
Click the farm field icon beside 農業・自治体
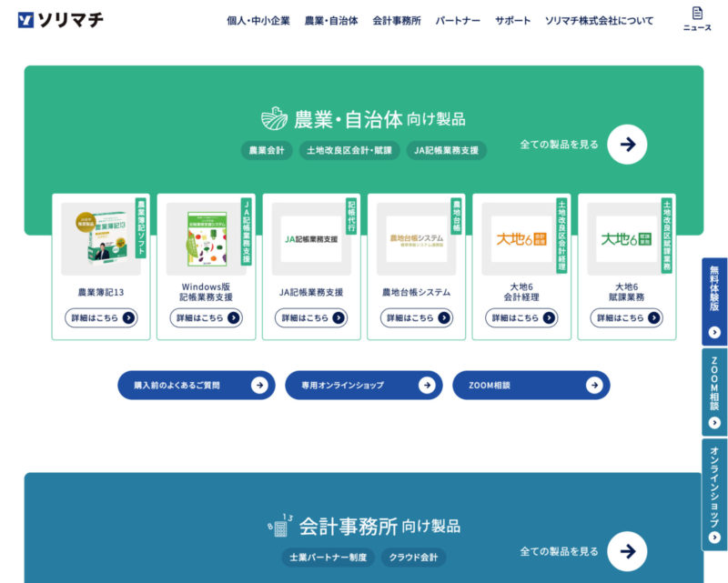pyautogui.click(x=274, y=118)
